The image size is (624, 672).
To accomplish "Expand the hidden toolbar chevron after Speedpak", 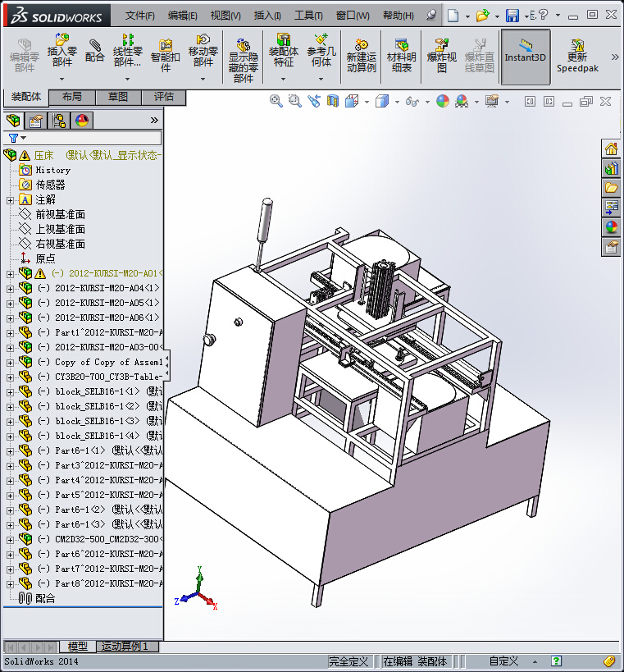I will (x=615, y=57).
